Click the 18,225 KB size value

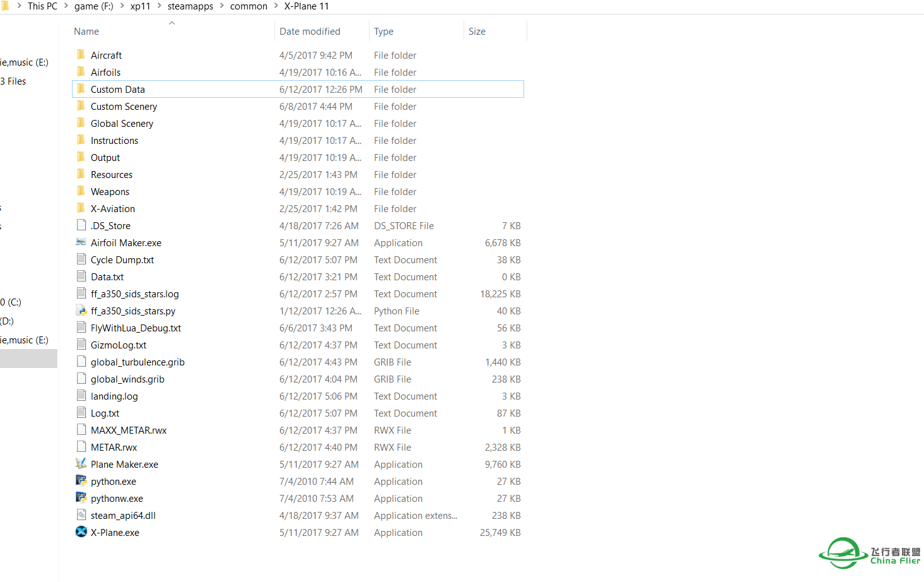coord(500,294)
